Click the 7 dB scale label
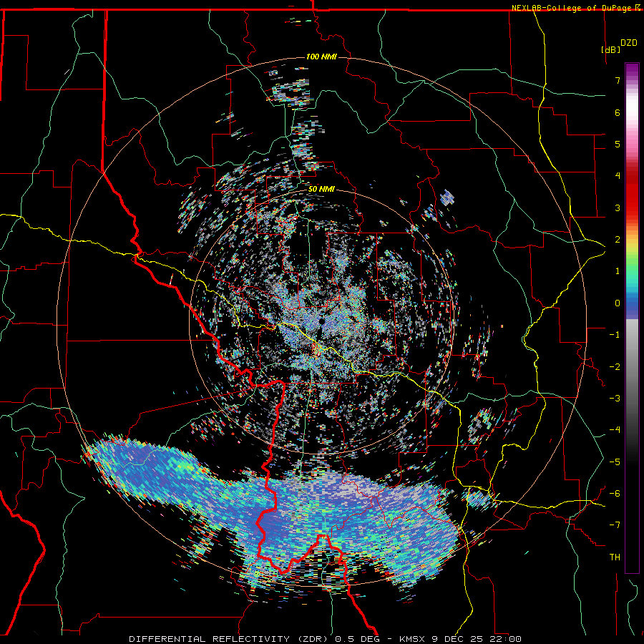644x644 pixels. click(x=618, y=80)
